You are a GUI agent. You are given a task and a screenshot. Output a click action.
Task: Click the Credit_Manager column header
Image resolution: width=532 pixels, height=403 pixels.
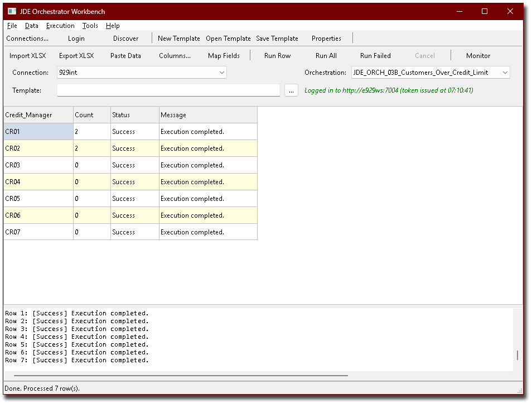[38, 115]
